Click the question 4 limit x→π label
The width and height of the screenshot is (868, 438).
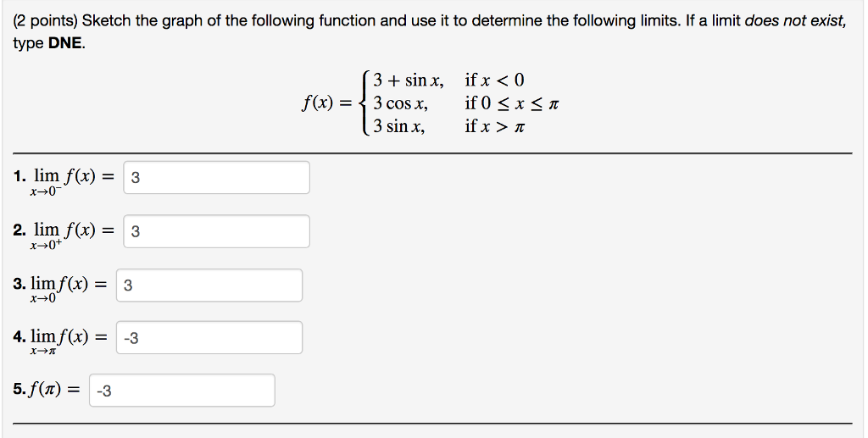click(x=60, y=341)
